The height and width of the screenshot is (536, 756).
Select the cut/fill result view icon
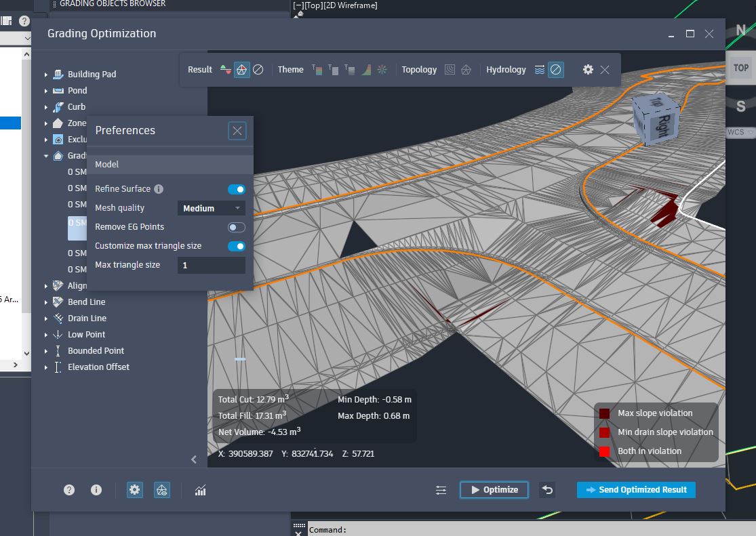coord(226,69)
